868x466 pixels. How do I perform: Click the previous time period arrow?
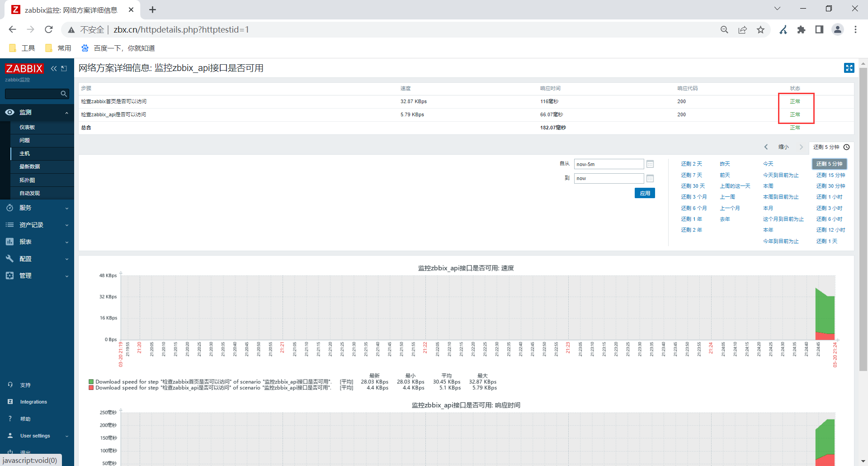766,147
